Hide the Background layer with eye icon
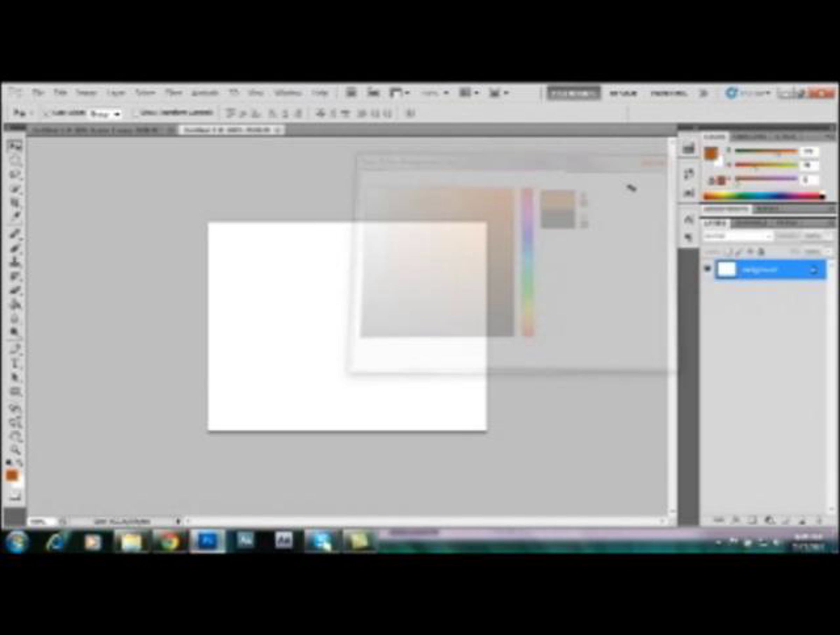Viewport: 840px width, 635px height. coord(707,269)
